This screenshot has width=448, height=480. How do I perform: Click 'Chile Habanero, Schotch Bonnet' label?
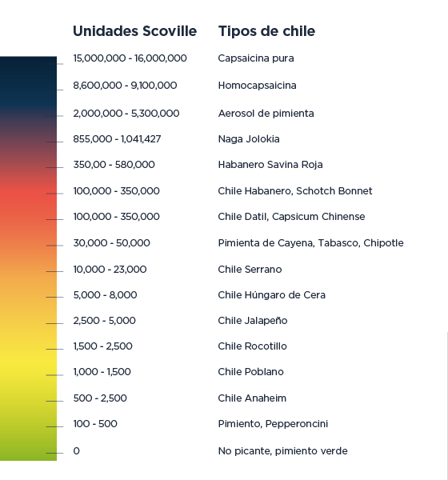tap(295, 191)
